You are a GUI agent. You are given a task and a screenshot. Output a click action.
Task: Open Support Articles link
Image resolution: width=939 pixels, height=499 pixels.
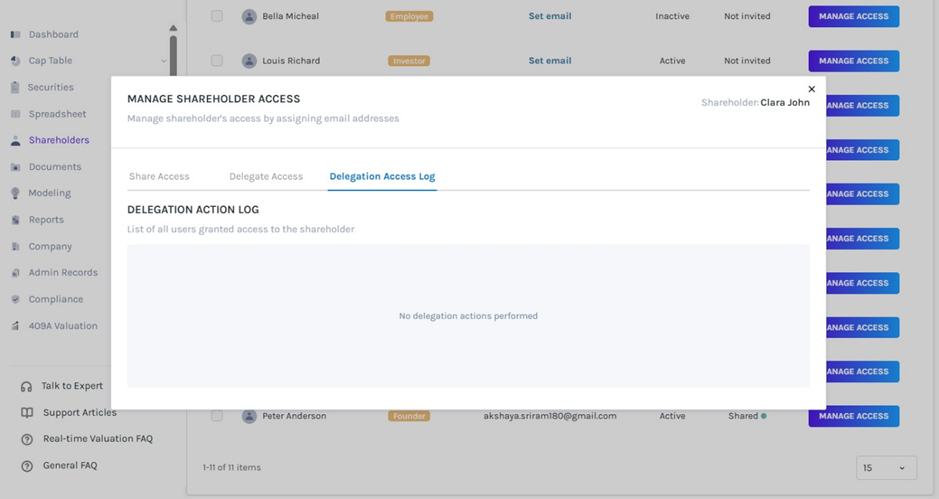pos(80,413)
